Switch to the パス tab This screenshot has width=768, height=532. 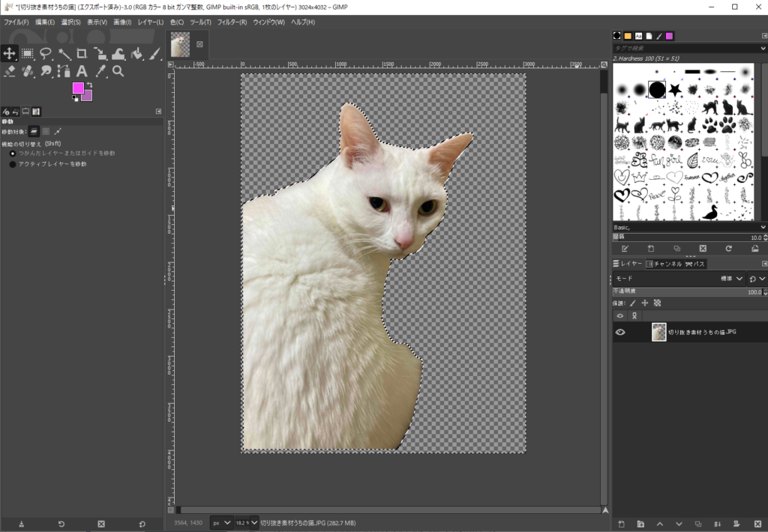click(x=694, y=264)
